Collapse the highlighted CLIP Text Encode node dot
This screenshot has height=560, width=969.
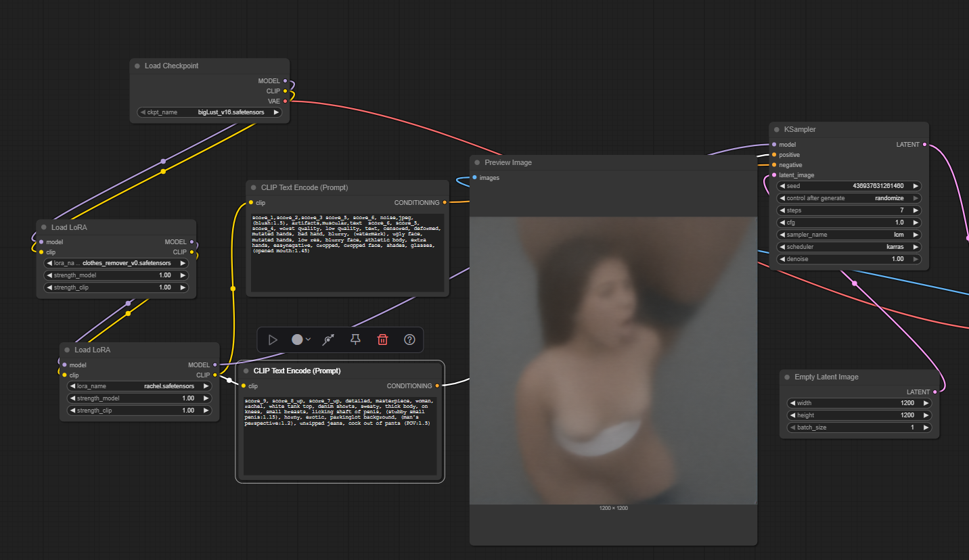[246, 371]
